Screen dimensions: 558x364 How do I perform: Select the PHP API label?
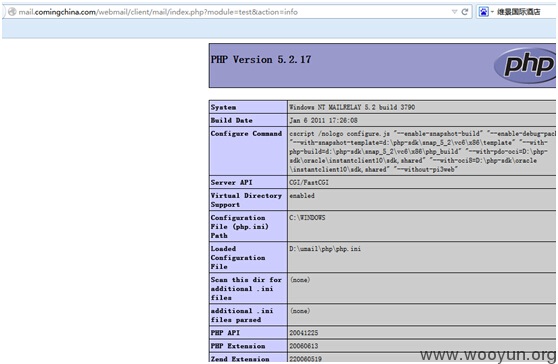(x=225, y=333)
